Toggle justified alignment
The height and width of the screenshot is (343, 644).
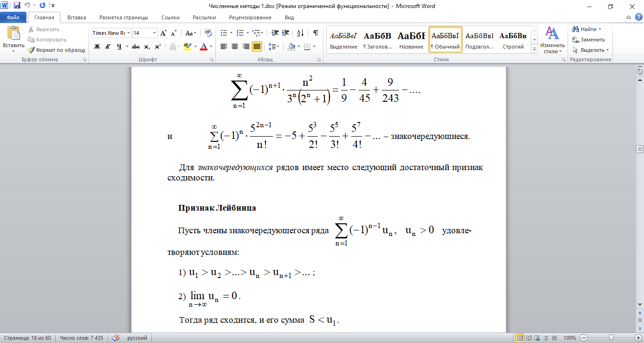tap(257, 47)
